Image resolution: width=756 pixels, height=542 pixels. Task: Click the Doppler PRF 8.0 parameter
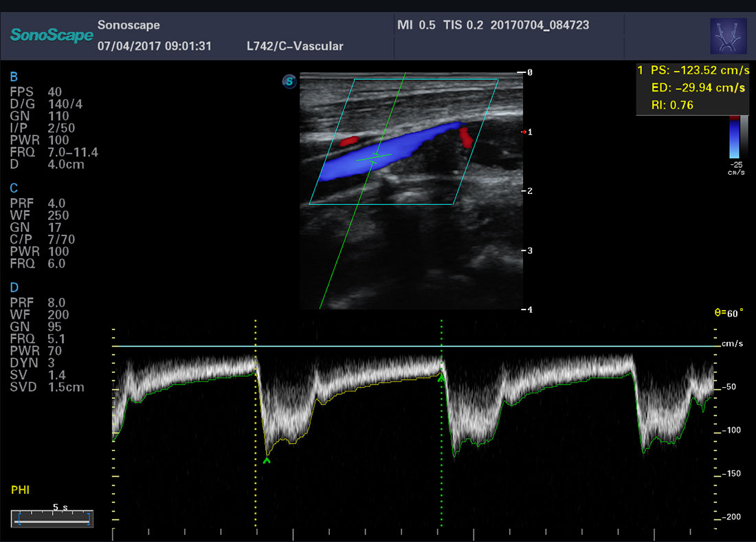[38, 303]
